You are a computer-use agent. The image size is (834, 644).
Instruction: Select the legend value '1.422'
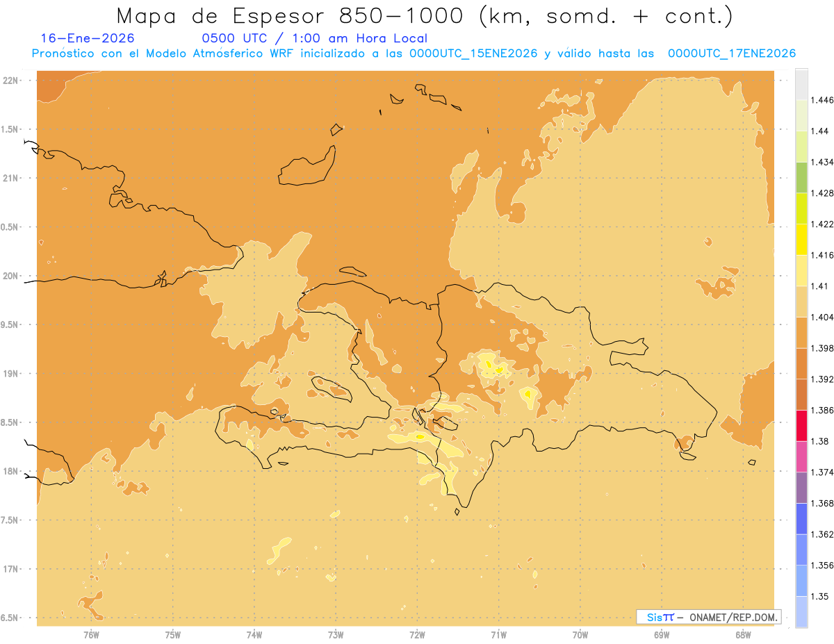point(822,224)
